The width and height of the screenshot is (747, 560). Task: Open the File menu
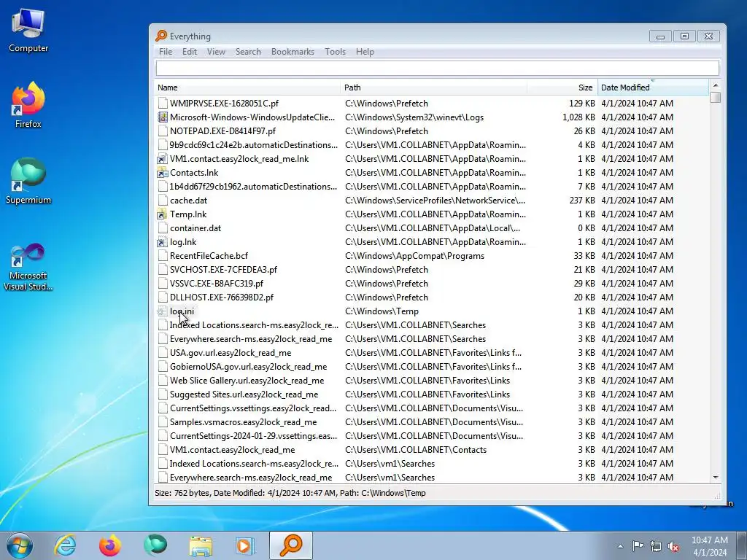click(x=166, y=52)
